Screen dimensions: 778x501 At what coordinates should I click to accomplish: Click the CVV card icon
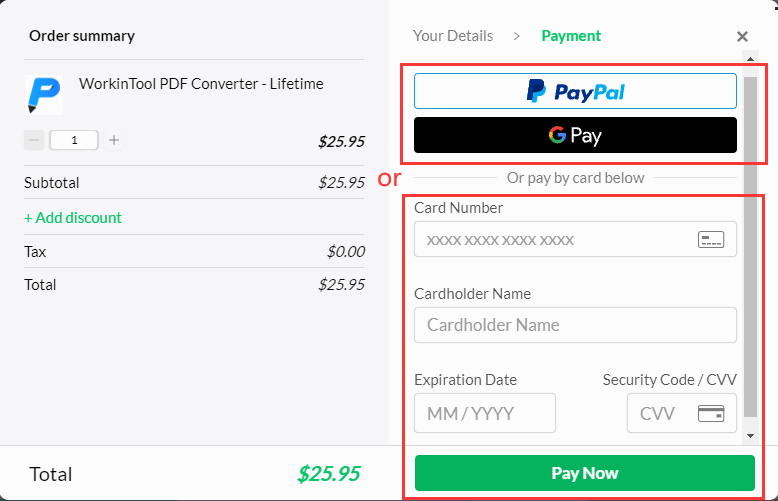711,413
